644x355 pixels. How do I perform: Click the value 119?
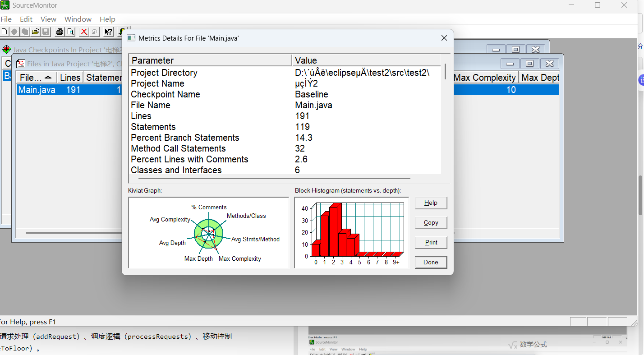click(x=303, y=127)
